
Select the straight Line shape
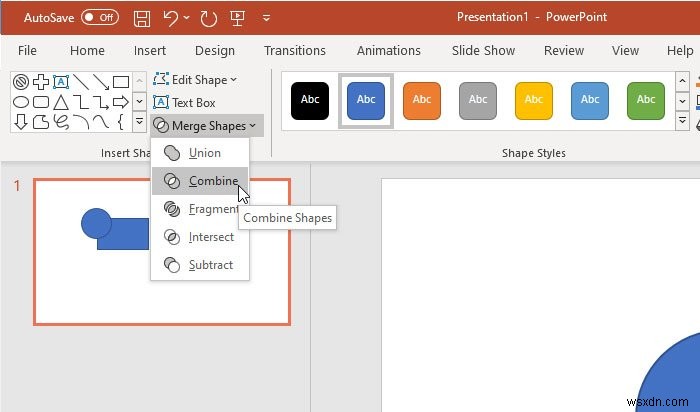81,82
